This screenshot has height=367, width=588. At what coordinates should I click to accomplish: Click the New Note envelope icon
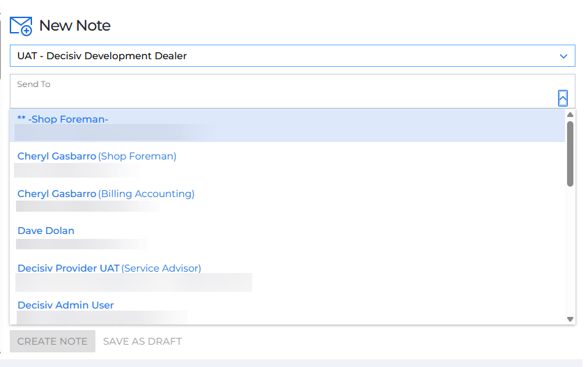point(21,26)
